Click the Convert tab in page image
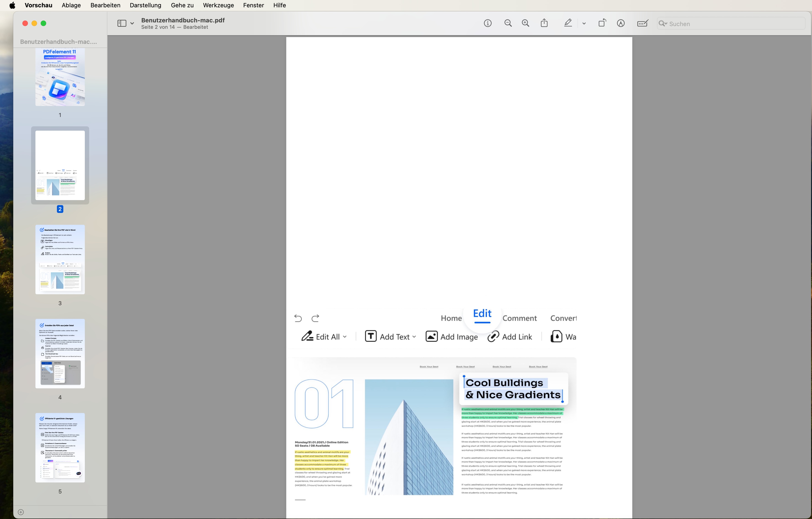This screenshot has height=519, width=812. pos(564,318)
